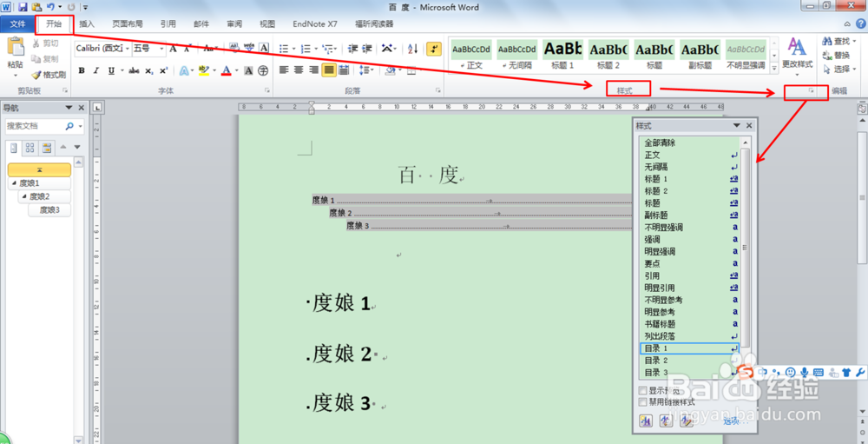
Task: Underline the selected text
Action: click(111, 71)
